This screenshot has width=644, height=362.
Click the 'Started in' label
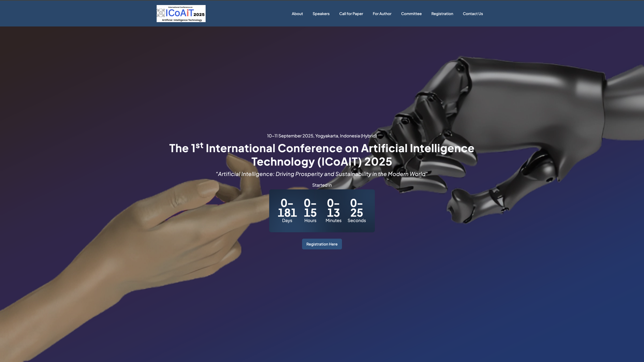321,185
